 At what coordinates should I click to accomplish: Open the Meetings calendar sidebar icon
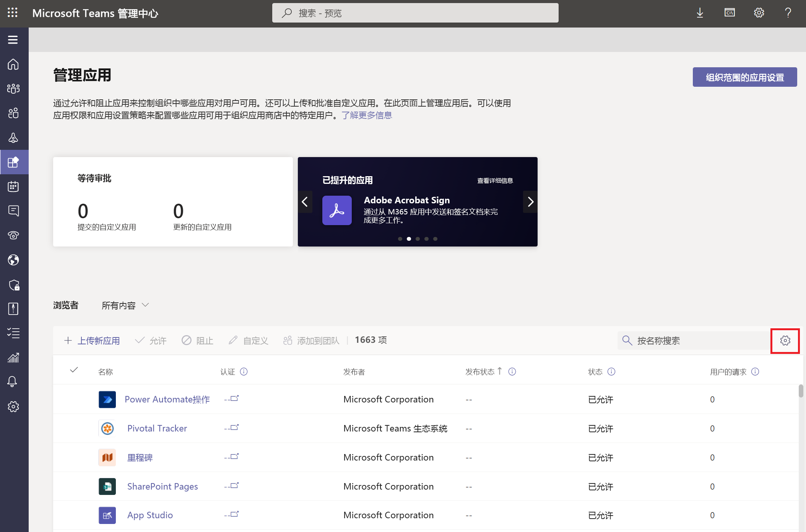pyautogui.click(x=13, y=187)
